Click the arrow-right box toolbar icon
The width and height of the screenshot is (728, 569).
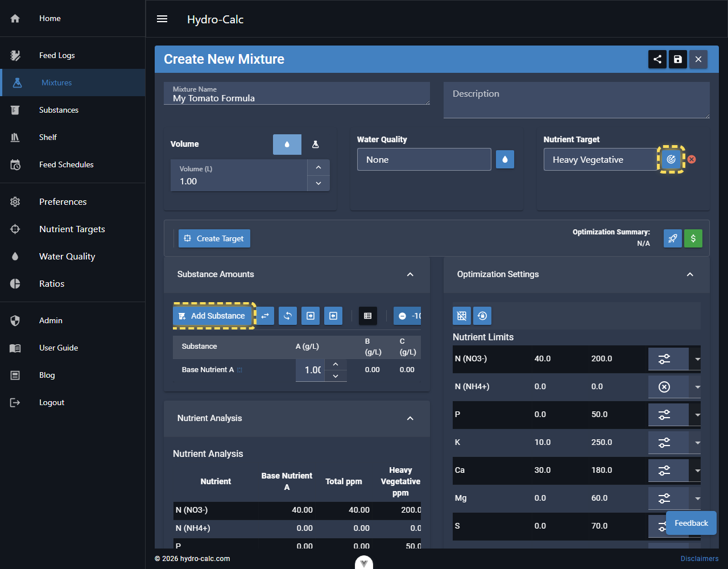coord(311,316)
